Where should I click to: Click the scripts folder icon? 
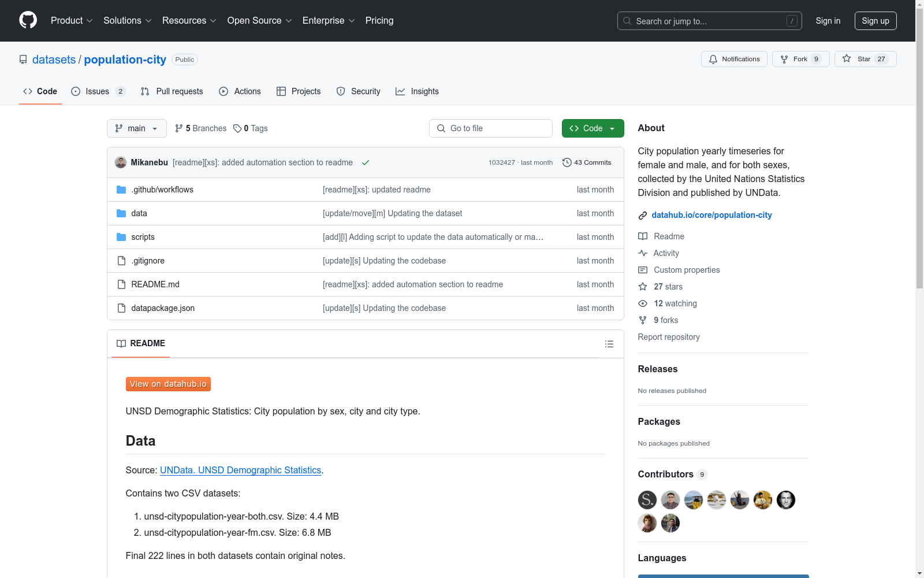pyautogui.click(x=121, y=237)
